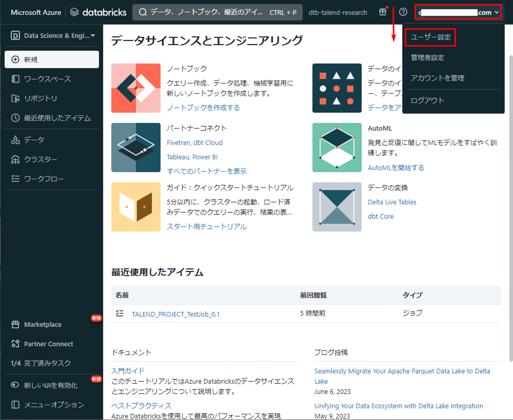Click the search magnifier icon

[142, 12]
